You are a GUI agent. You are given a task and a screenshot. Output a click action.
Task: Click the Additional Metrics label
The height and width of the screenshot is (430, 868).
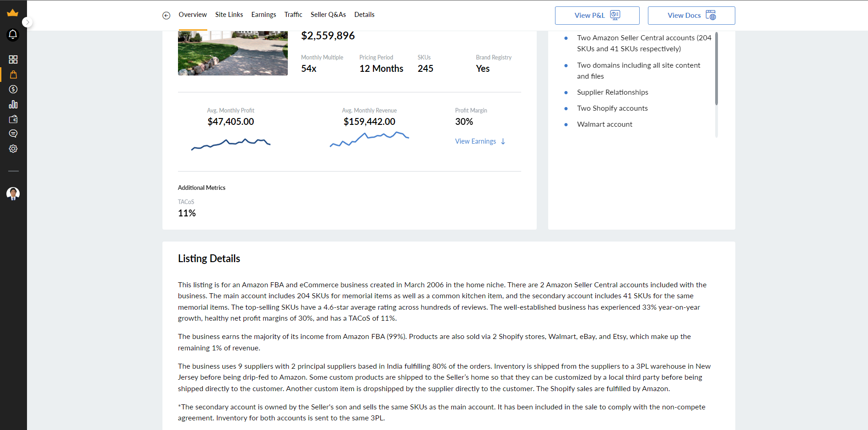click(x=201, y=188)
